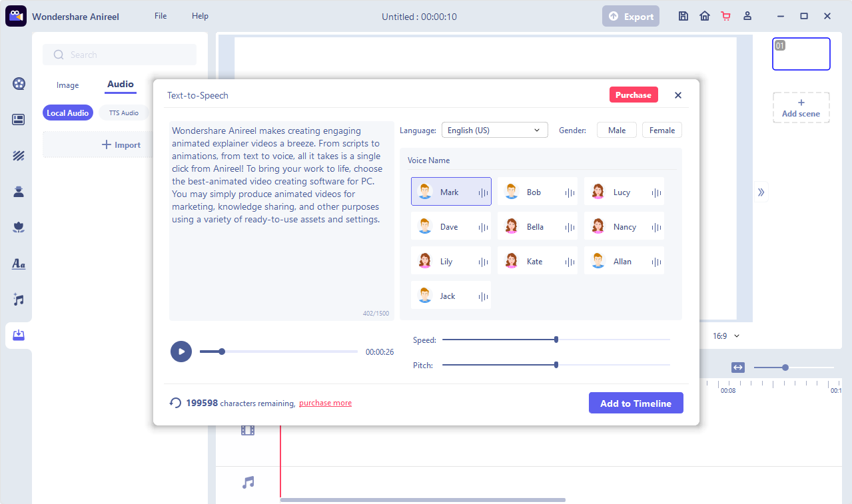Viewport: 852px width, 504px height.
Task: Select the Mark voice
Action: [451, 192]
